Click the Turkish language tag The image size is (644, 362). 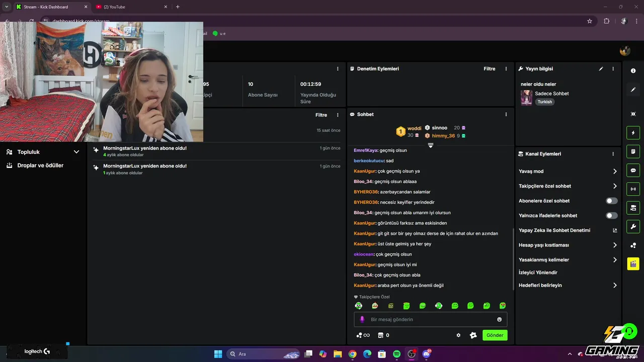click(544, 102)
